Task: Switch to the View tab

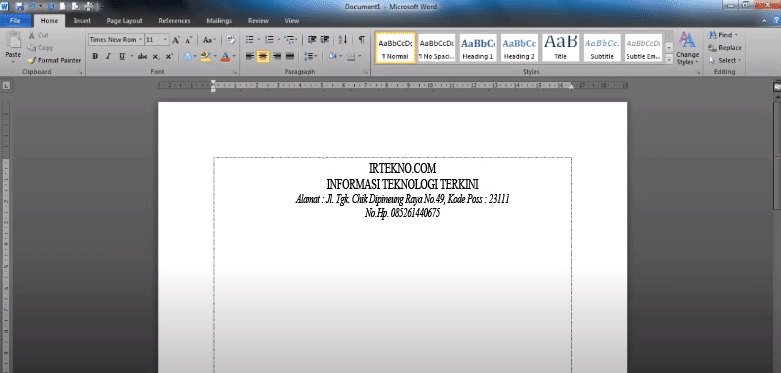Action: tap(292, 21)
